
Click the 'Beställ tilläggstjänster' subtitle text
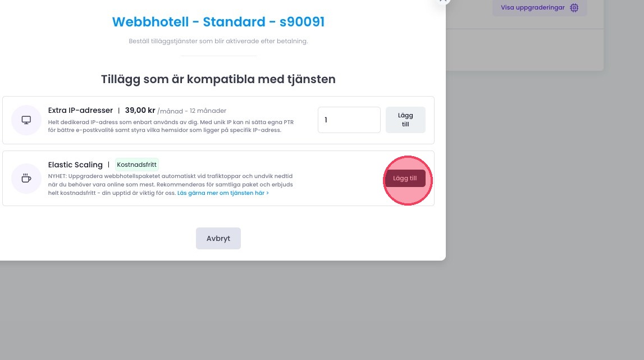[218, 41]
